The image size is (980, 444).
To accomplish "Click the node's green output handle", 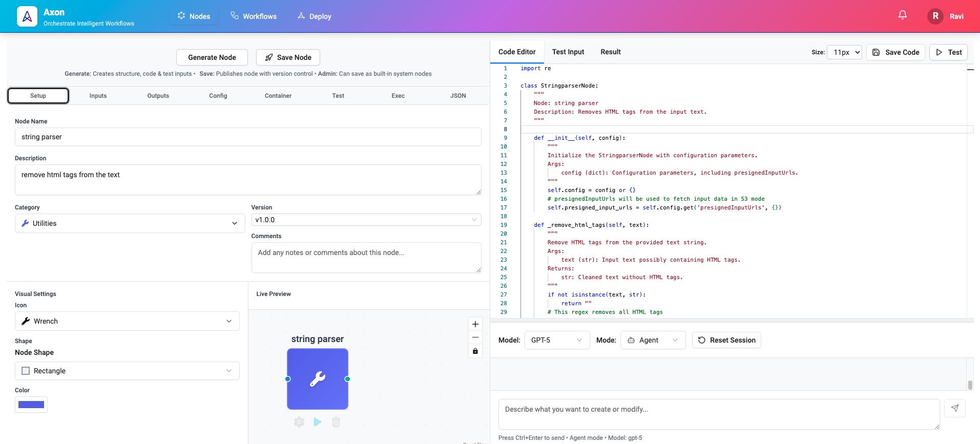I will (x=348, y=379).
